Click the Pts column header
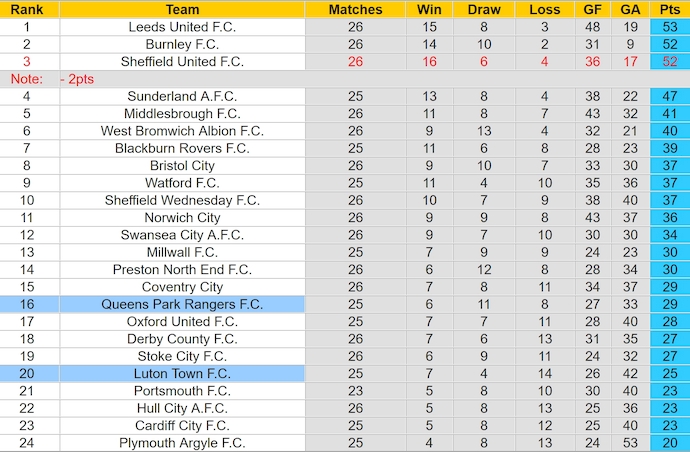 click(x=669, y=10)
